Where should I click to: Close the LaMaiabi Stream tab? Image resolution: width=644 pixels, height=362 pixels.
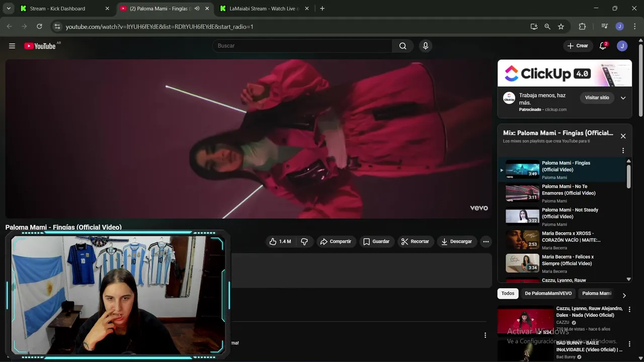coord(306,9)
